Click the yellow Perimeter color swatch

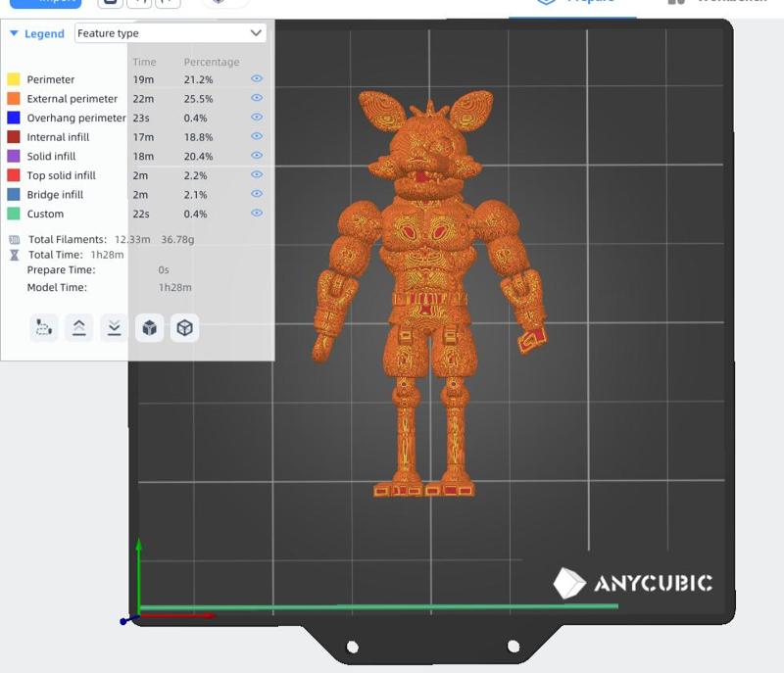[x=14, y=79]
